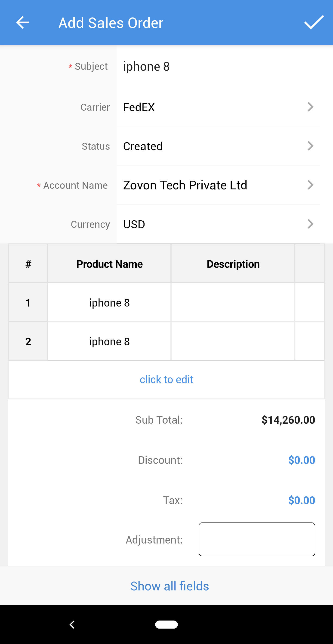Tap Description cell of row 1
The height and width of the screenshot is (644, 333).
(x=233, y=302)
